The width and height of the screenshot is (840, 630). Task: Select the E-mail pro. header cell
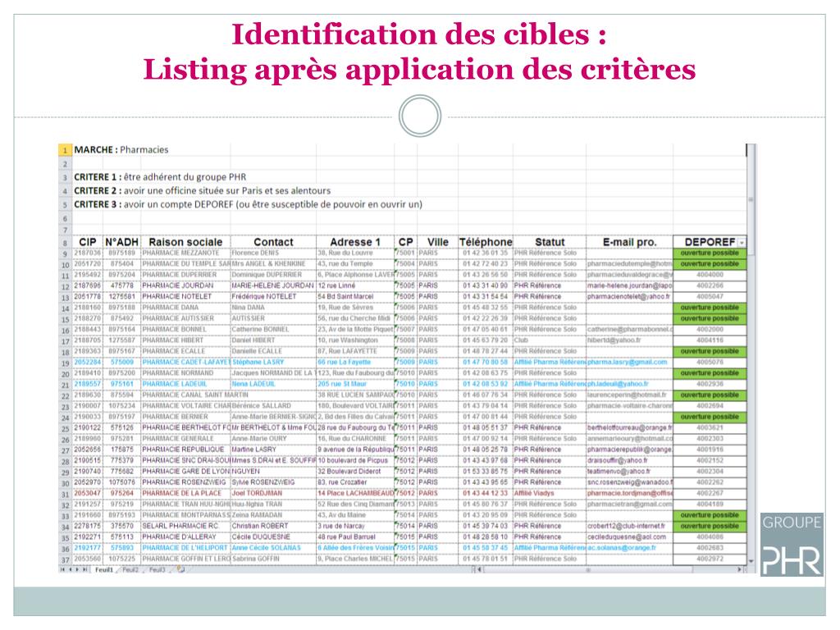coord(629,242)
